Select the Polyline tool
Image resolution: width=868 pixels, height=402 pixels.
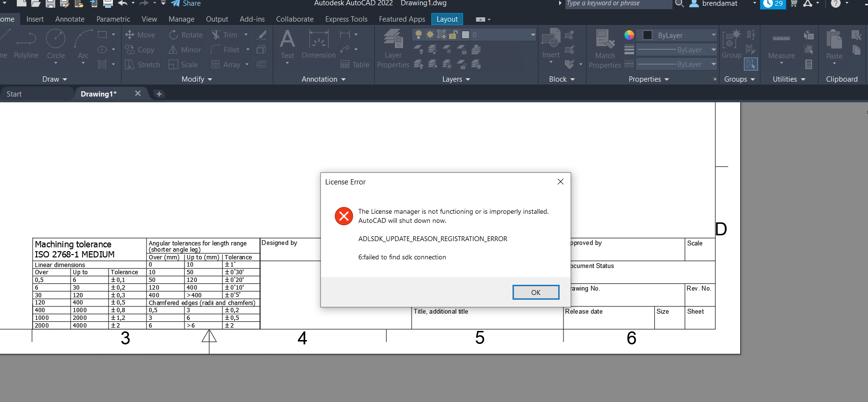coord(26,45)
